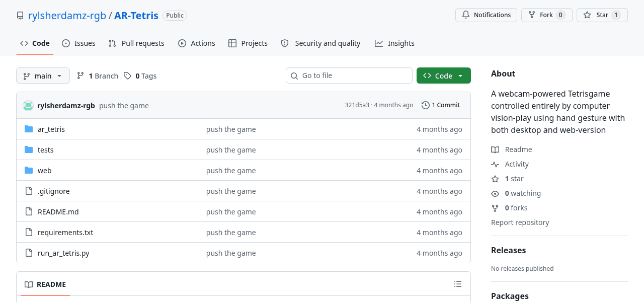Click the history clock icon near 1 Commit
The width and height of the screenshot is (644, 302).
pos(426,105)
